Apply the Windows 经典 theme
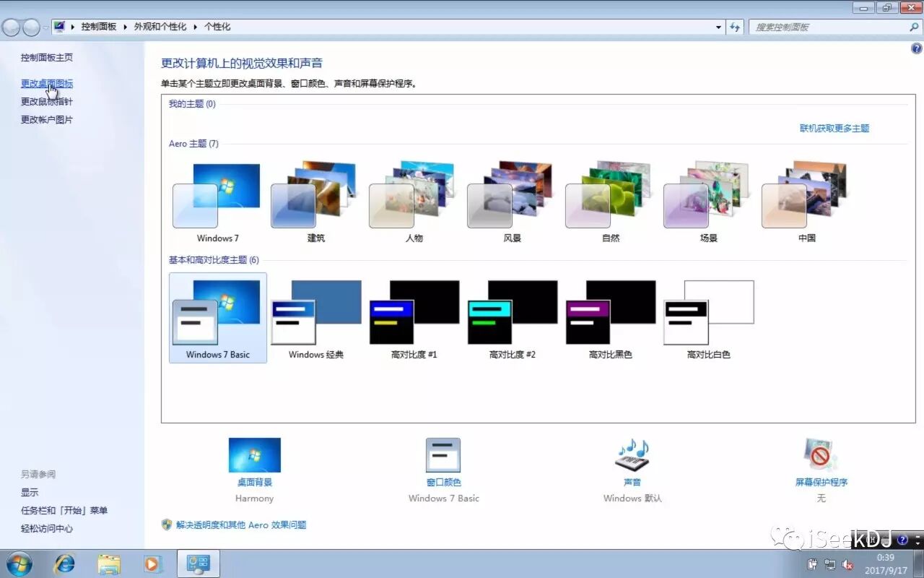Viewport: 924px width, 578px height. coord(315,318)
